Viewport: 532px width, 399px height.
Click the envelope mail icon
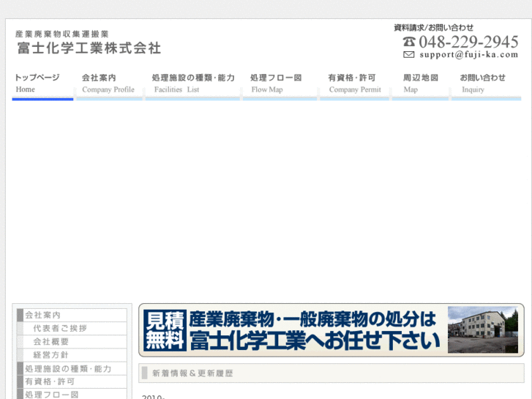click(x=409, y=55)
